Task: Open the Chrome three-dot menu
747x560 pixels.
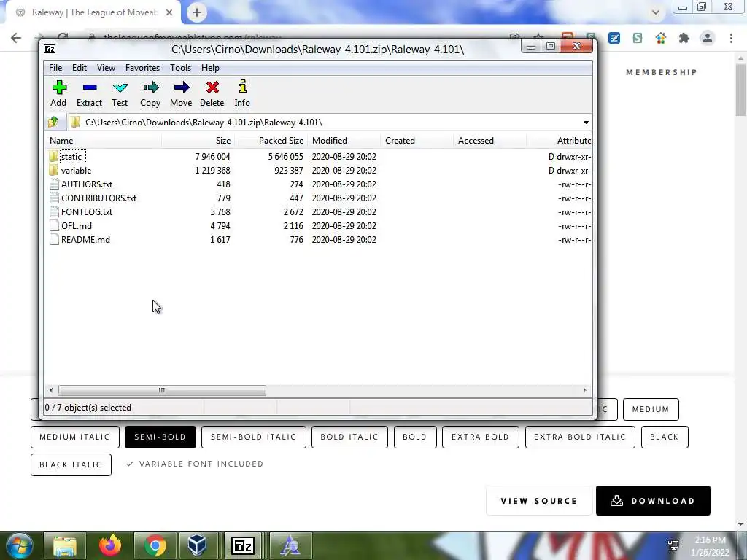Action: [x=731, y=38]
